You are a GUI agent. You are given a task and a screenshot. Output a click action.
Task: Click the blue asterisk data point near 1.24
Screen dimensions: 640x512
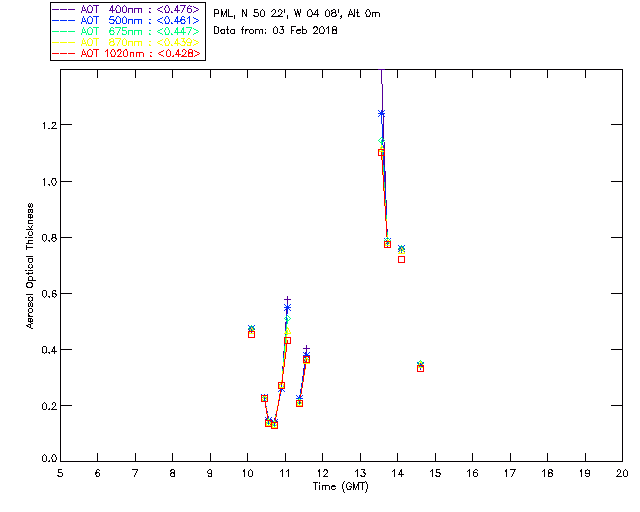tap(381, 114)
